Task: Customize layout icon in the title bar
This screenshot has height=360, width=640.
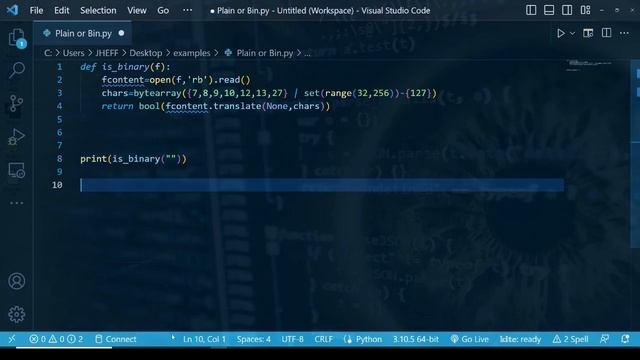Action: click(585, 10)
